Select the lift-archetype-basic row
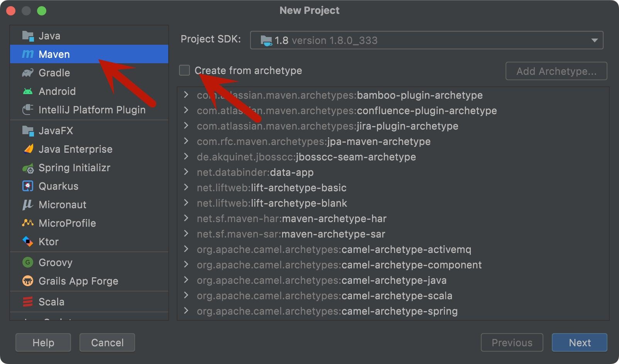 point(298,188)
